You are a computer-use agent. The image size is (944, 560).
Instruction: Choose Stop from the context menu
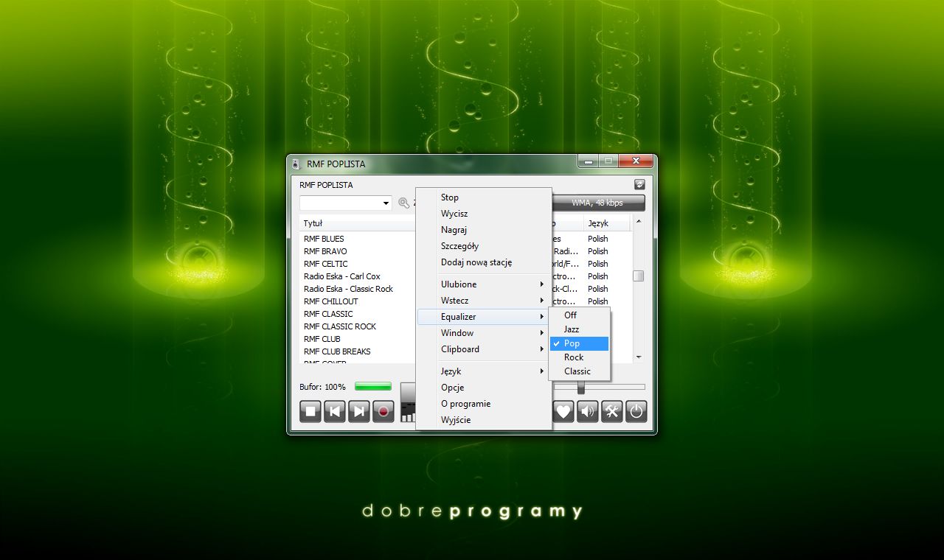click(484, 197)
